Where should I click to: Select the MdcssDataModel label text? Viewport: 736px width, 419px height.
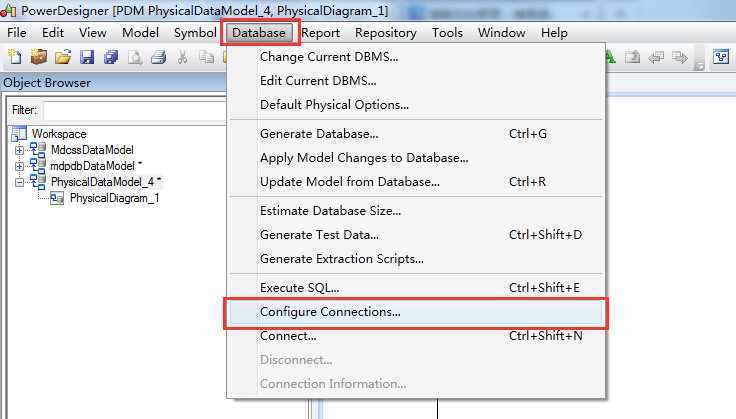pos(92,150)
